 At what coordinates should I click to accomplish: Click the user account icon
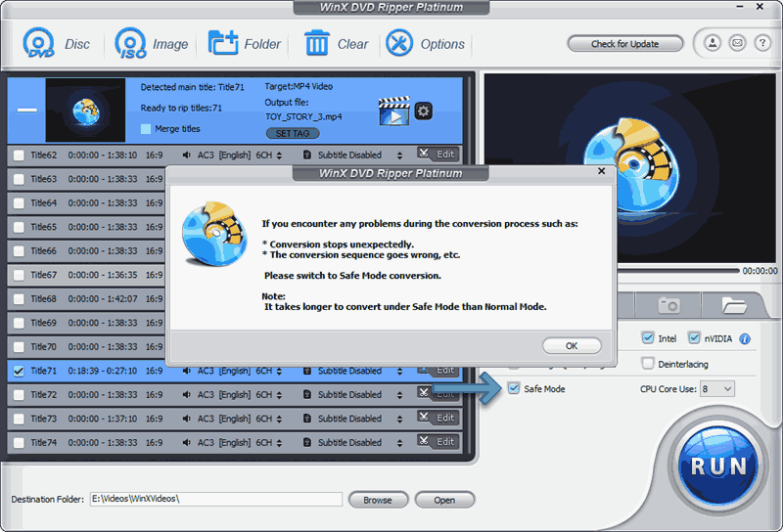point(713,43)
